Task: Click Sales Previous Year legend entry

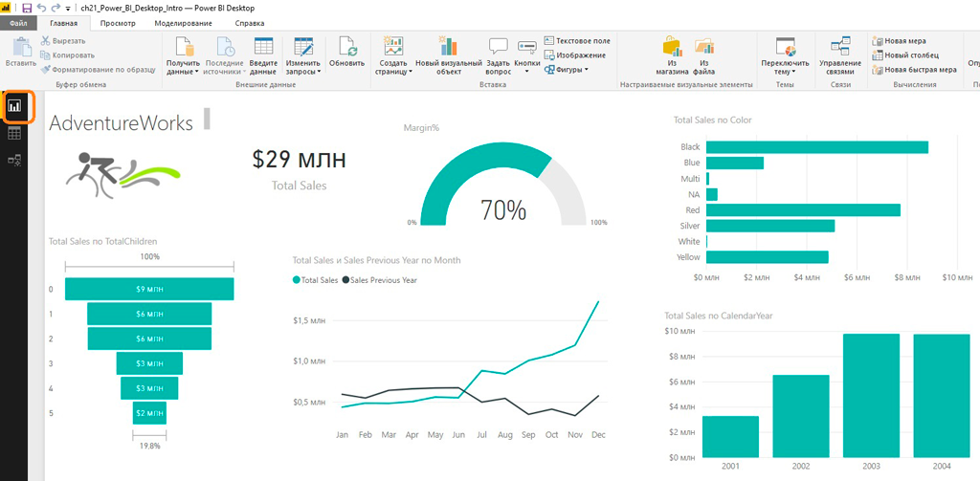Action: [379, 280]
